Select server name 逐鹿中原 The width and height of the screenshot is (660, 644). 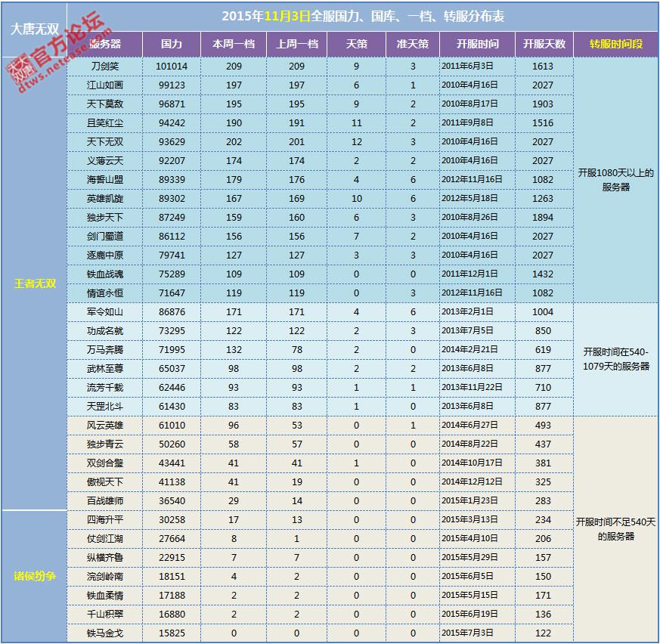click(x=105, y=255)
